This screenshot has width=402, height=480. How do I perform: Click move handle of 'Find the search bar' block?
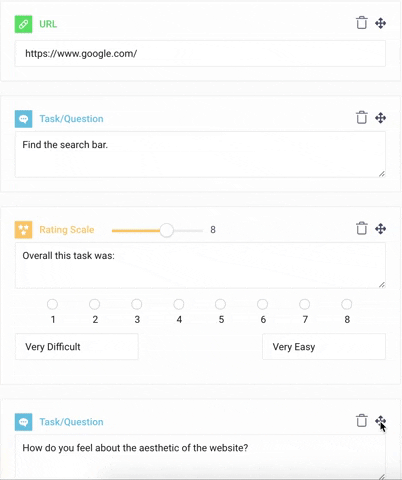pyautogui.click(x=380, y=118)
